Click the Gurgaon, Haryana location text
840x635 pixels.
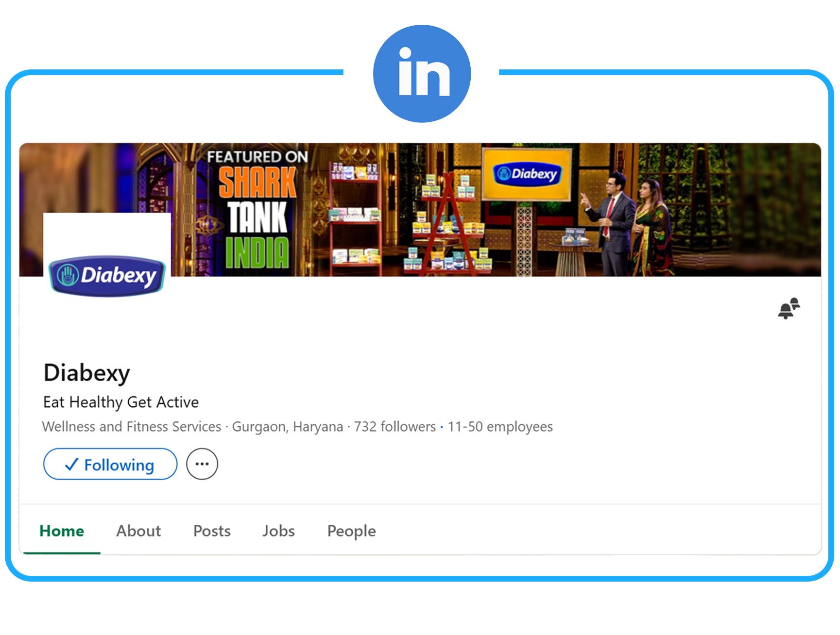click(x=287, y=427)
